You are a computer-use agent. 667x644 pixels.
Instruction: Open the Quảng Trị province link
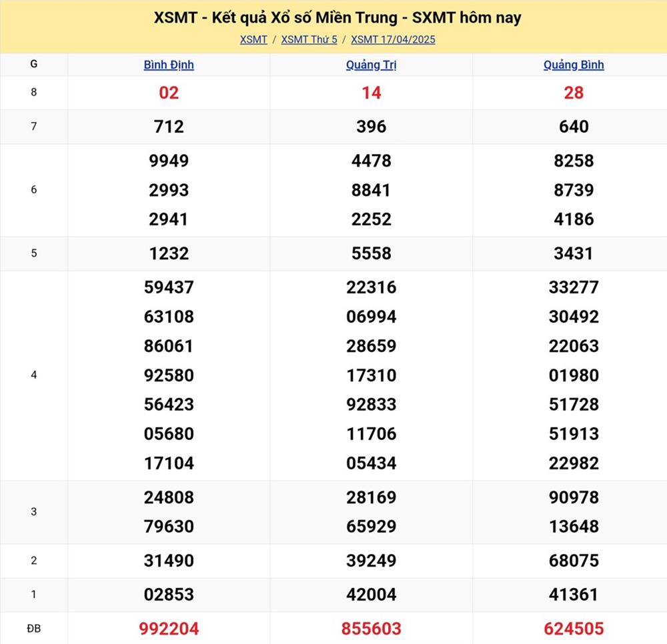click(x=371, y=65)
